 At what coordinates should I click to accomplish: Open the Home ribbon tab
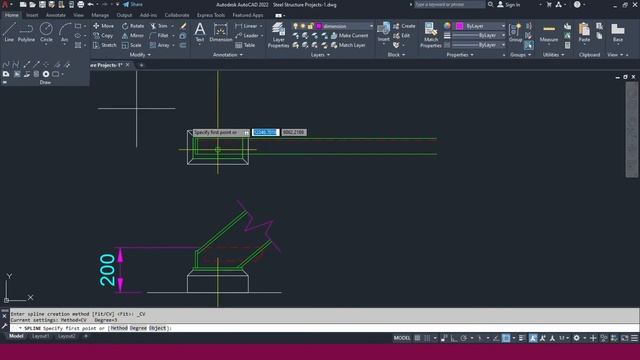point(11,15)
